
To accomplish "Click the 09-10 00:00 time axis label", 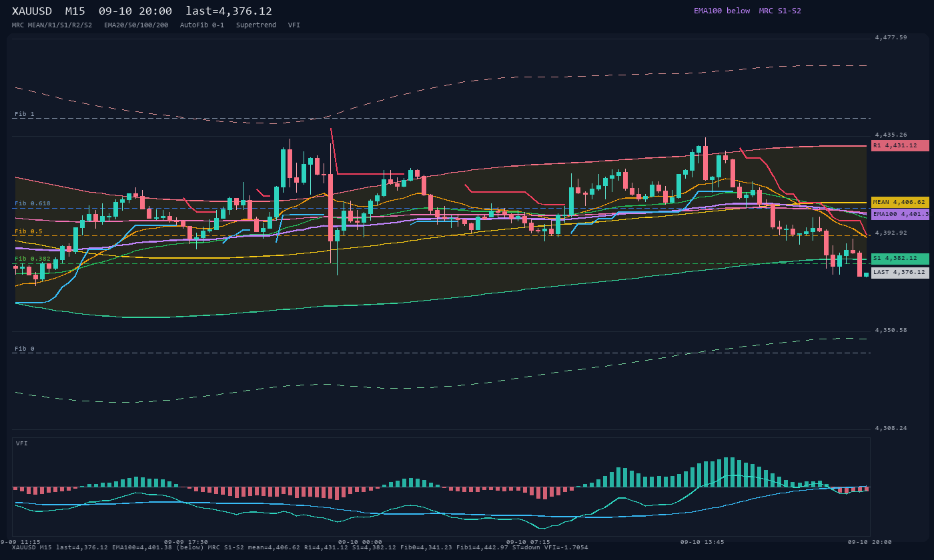I will point(360,542).
